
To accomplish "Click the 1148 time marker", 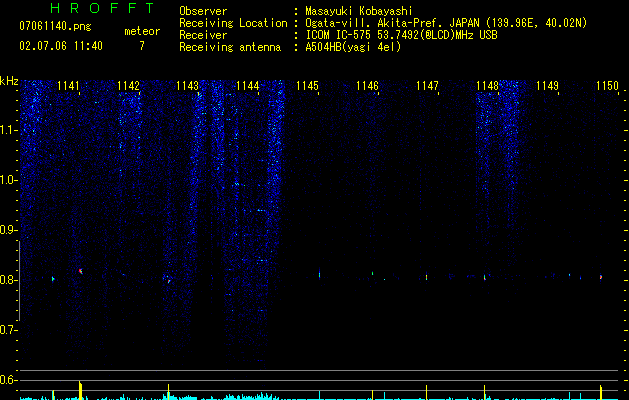I will pyautogui.click(x=487, y=86).
